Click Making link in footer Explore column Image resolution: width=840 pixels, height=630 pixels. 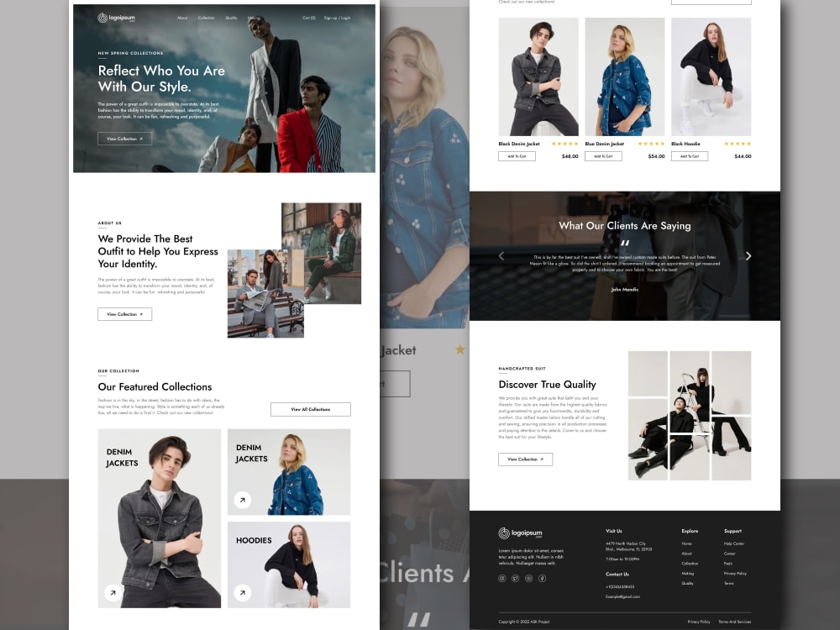pyautogui.click(x=687, y=573)
